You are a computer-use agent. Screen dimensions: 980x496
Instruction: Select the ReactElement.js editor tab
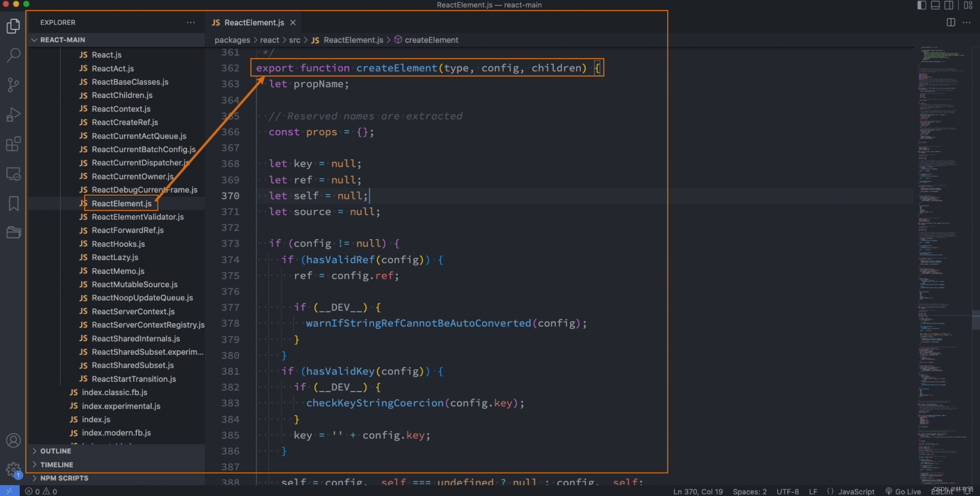254,23
